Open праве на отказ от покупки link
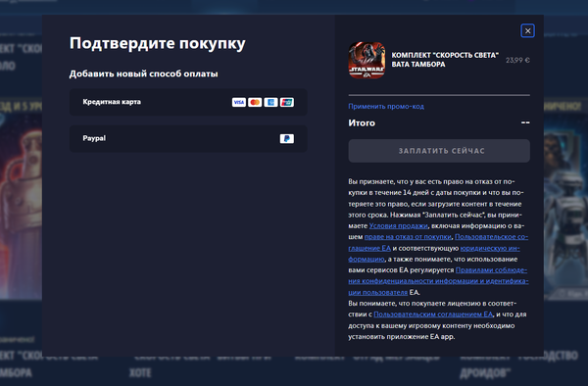This screenshot has height=386, width=588. (408, 237)
